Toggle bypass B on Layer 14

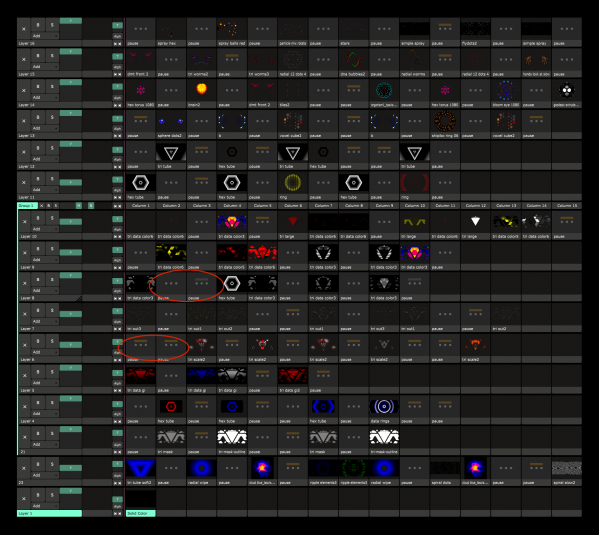[38, 87]
